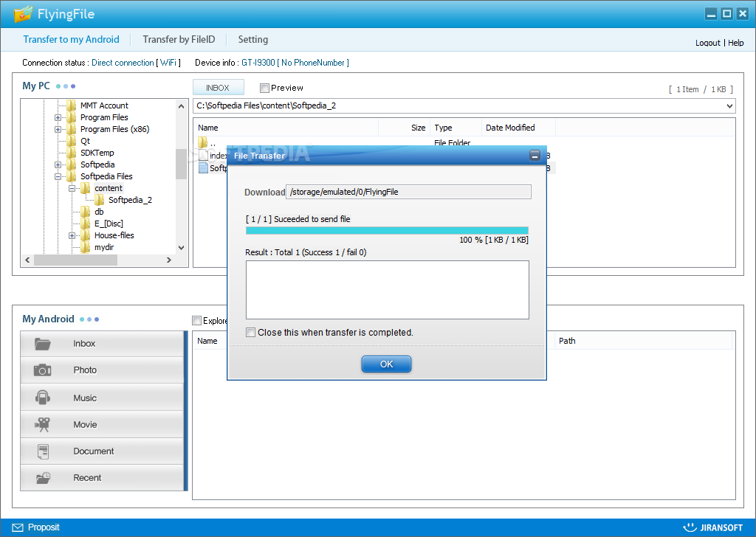Click the Softpedia Files folder icon

[x=72, y=176]
